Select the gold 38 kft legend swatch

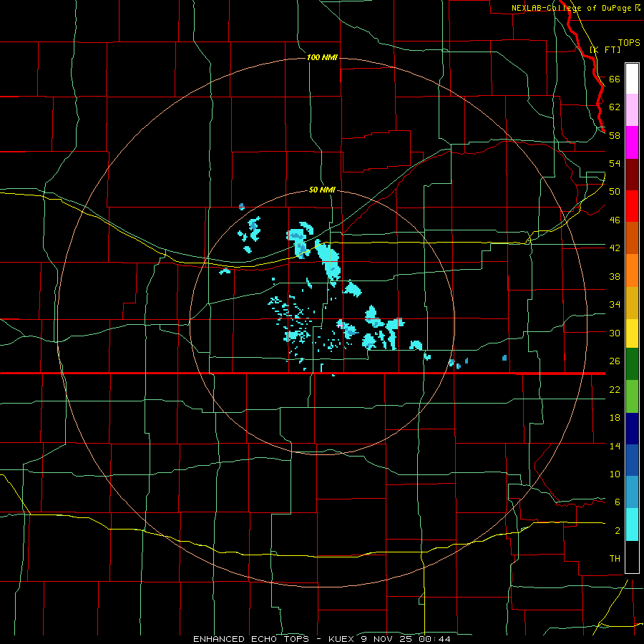pos(632,303)
